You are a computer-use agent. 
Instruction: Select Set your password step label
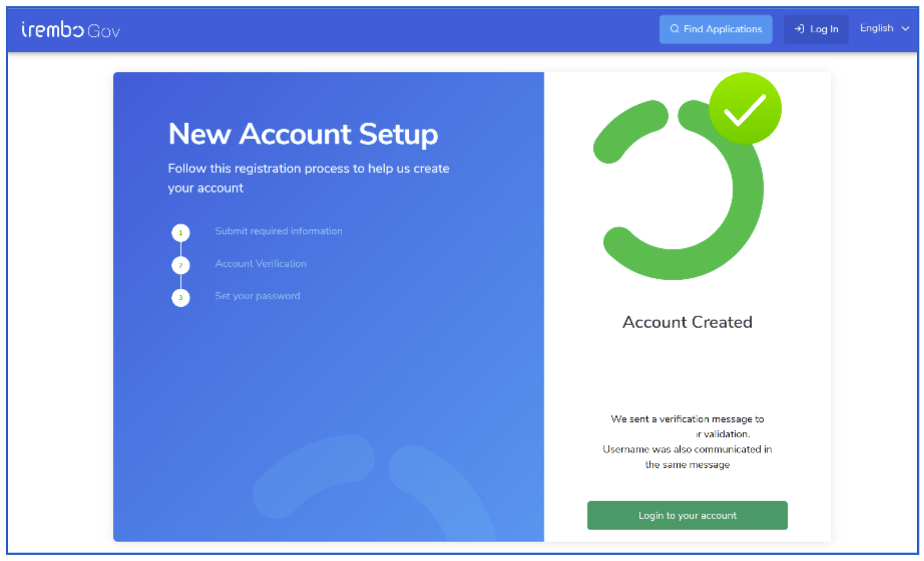(257, 296)
